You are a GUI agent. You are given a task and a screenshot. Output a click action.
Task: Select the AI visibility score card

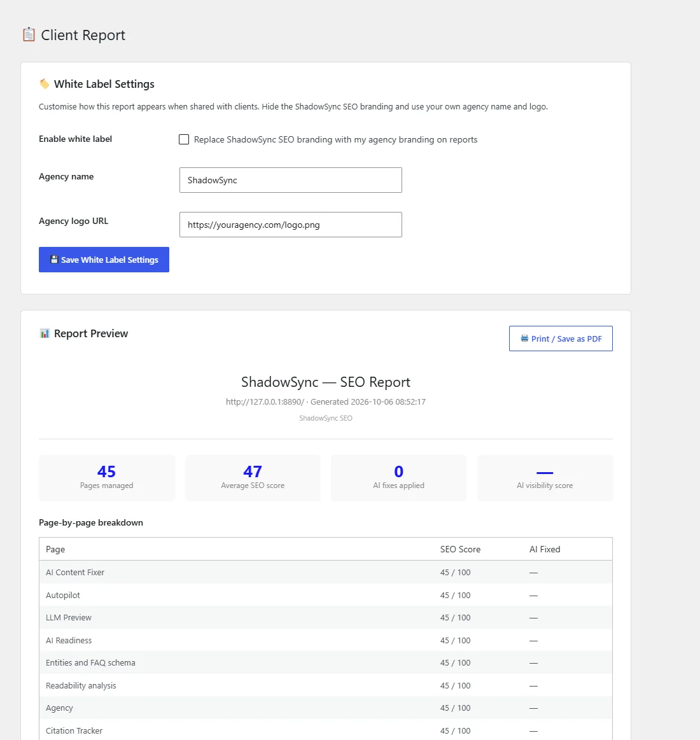coord(545,478)
